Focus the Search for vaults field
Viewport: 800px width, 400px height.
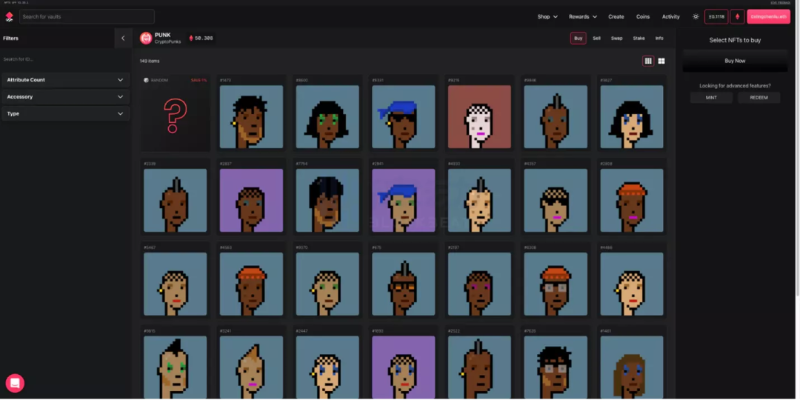(x=87, y=17)
